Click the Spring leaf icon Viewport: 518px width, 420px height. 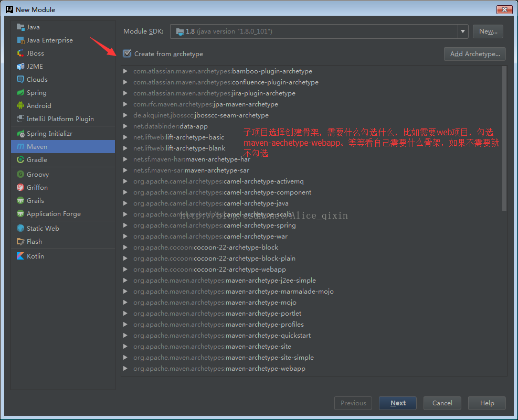point(20,92)
